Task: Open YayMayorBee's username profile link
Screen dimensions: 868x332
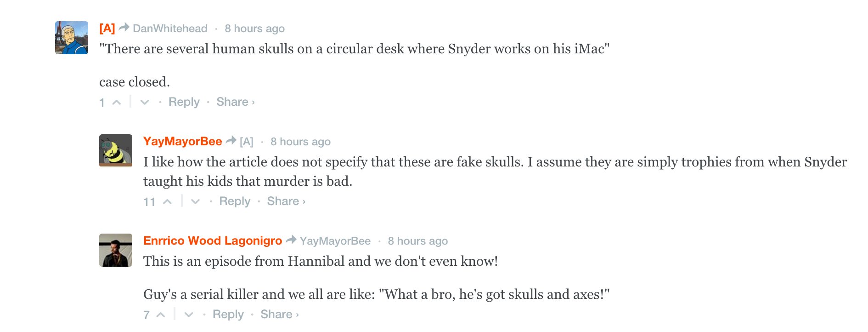Action: coord(182,141)
